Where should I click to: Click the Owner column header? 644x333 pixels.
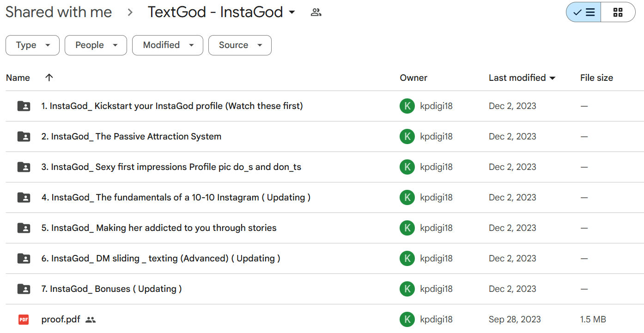[413, 78]
